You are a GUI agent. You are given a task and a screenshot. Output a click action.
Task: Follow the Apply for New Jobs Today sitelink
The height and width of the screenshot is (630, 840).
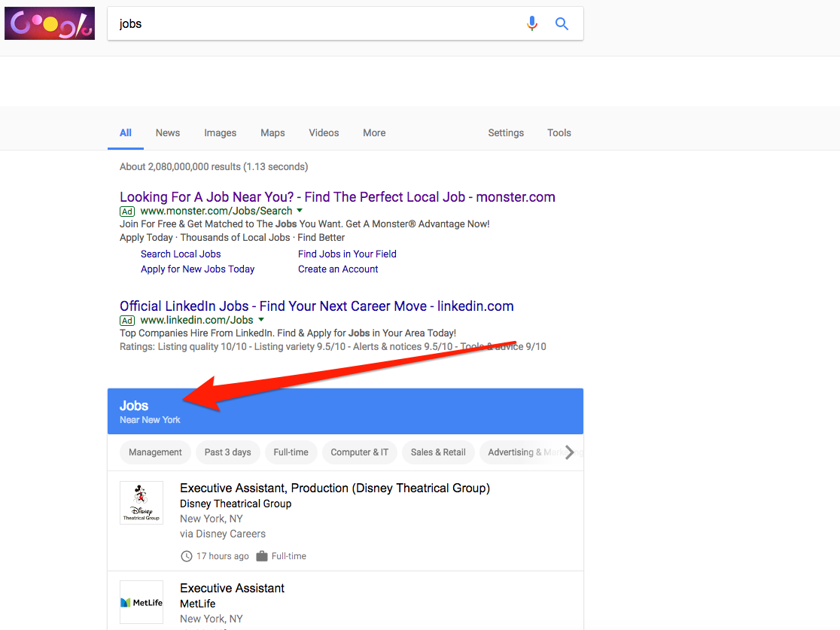tap(198, 269)
